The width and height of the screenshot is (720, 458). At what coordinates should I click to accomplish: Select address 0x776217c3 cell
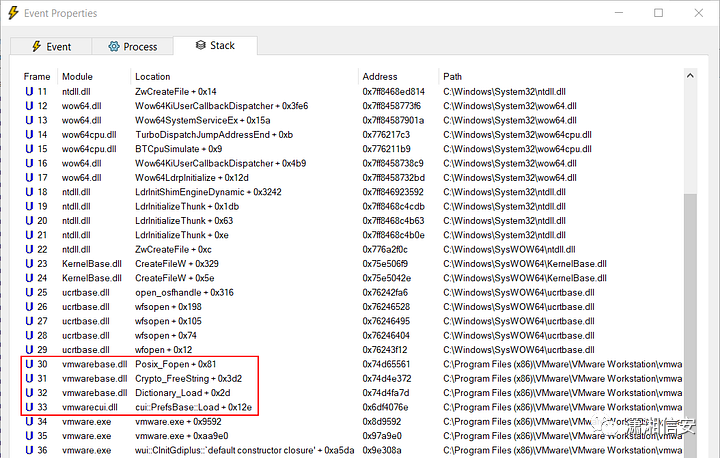pyautogui.click(x=386, y=135)
